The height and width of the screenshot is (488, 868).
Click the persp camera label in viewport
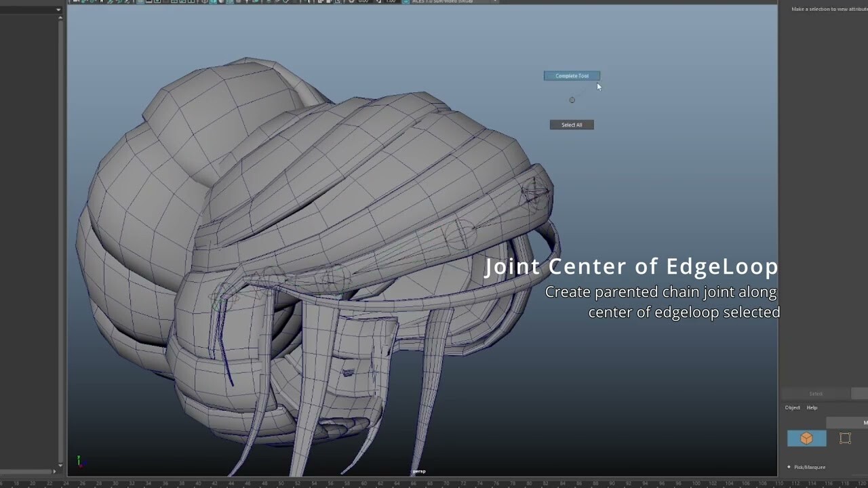point(419,471)
